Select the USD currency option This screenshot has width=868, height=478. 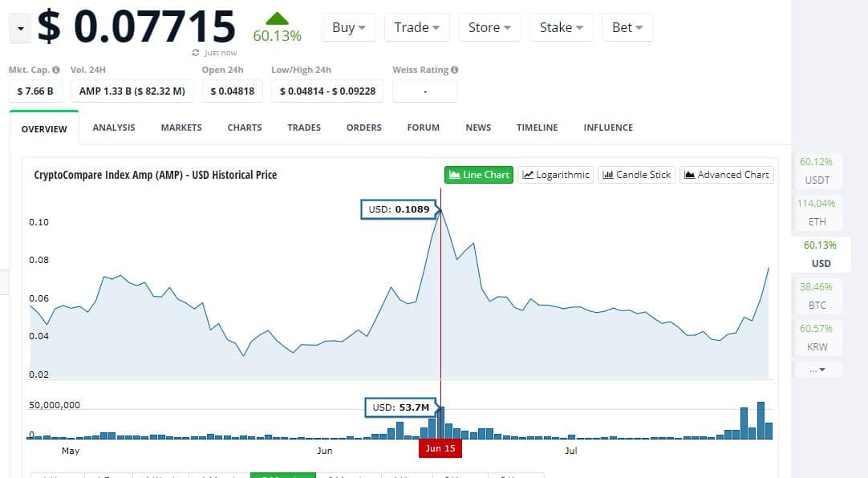[x=821, y=254]
